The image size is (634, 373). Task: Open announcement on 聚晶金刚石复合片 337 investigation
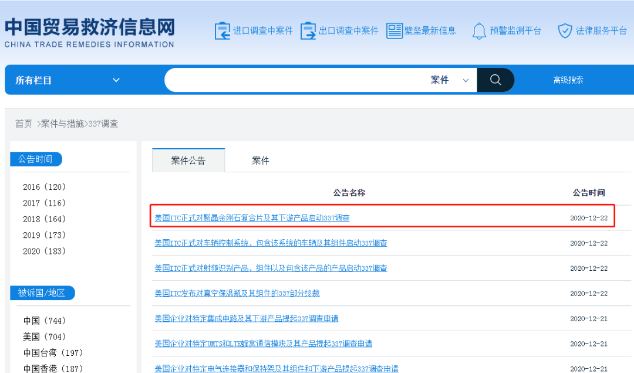click(252, 218)
